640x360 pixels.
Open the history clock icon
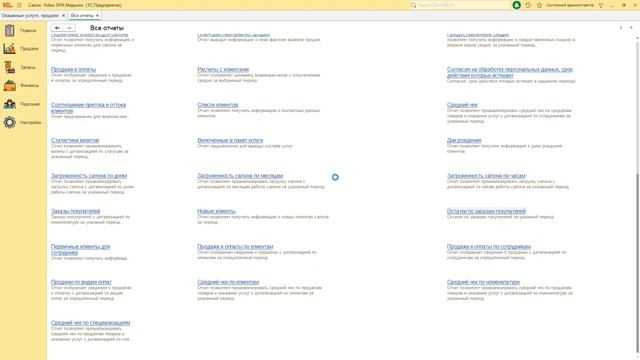click(x=528, y=5)
